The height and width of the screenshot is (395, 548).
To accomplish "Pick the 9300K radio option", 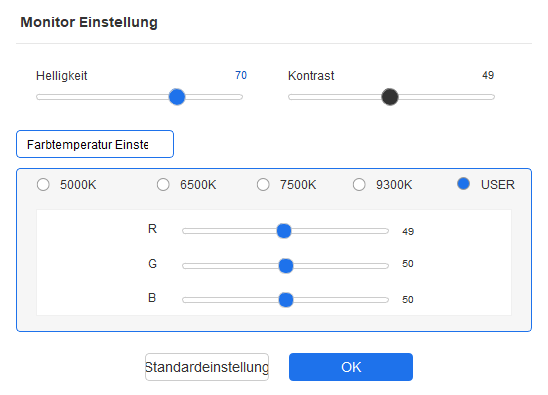I will click(x=359, y=185).
